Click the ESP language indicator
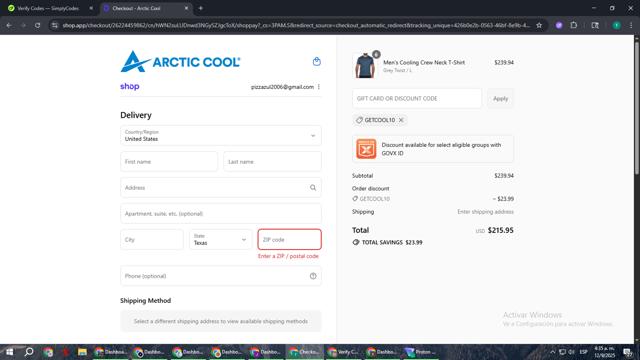This screenshot has width=640, height=360. [584, 352]
